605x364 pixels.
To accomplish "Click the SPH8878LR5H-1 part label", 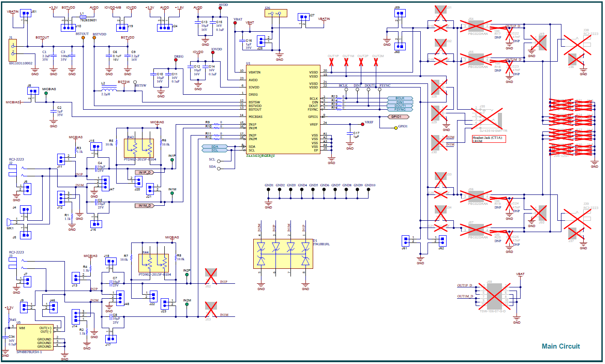I will 29,352.
